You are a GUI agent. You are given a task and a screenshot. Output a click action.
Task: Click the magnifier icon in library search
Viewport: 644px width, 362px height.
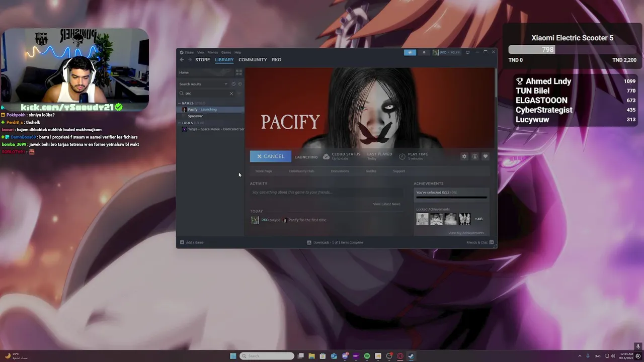(182, 94)
